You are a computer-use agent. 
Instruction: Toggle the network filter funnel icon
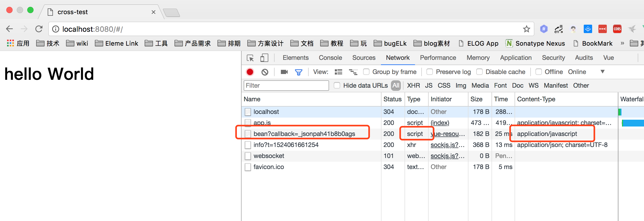tap(298, 72)
